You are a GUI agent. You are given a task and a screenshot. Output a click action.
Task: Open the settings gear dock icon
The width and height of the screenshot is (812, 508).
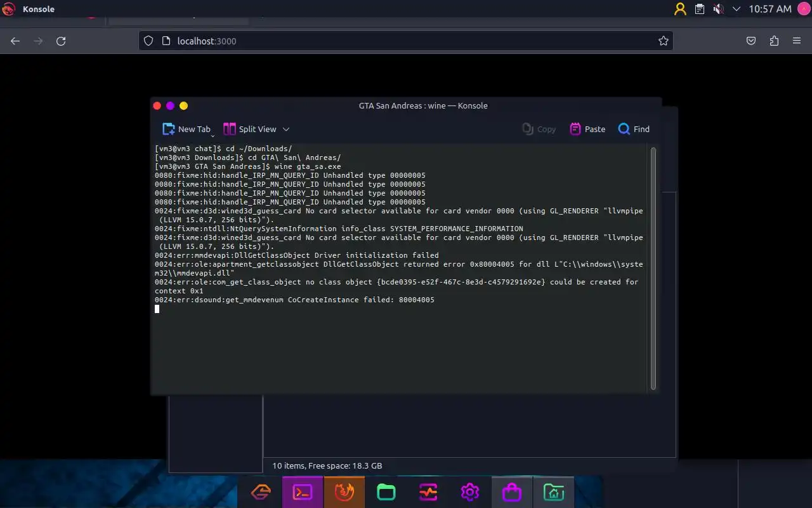pos(470,492)
